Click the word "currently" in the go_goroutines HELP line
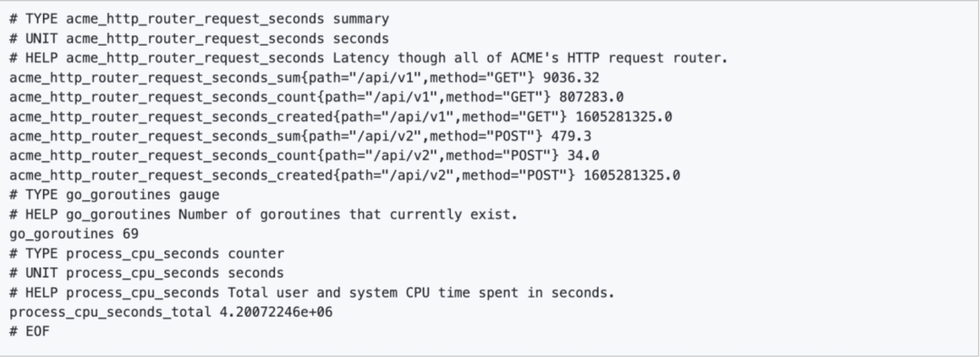Screen dimensions: 980x357 pyautogui.click(x=425, y=214)
